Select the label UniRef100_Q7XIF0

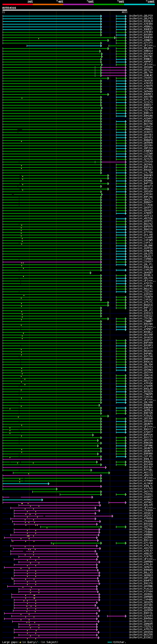click(x=141, y=43)
